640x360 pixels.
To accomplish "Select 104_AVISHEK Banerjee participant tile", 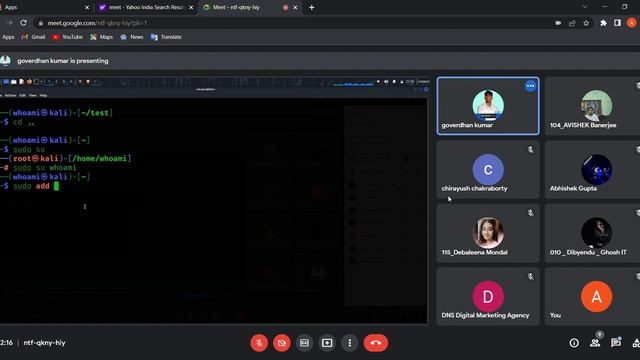I will (x=593, y=106).
